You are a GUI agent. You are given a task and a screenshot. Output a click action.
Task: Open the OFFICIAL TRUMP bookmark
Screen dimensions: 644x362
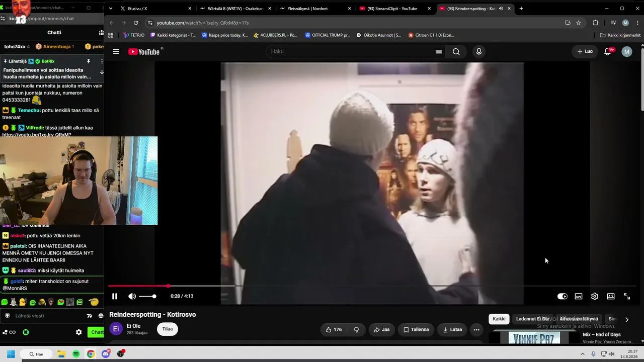coord(328,35)
